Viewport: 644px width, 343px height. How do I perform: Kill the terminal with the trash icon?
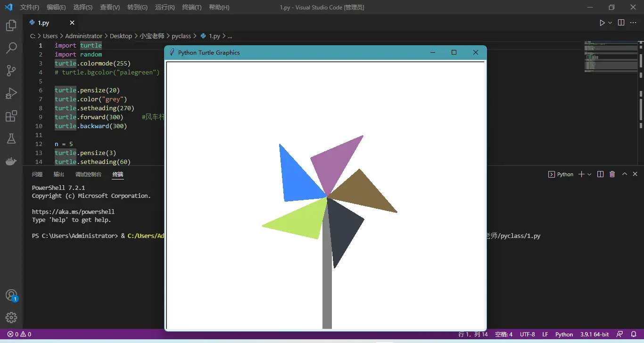[612, 174]
